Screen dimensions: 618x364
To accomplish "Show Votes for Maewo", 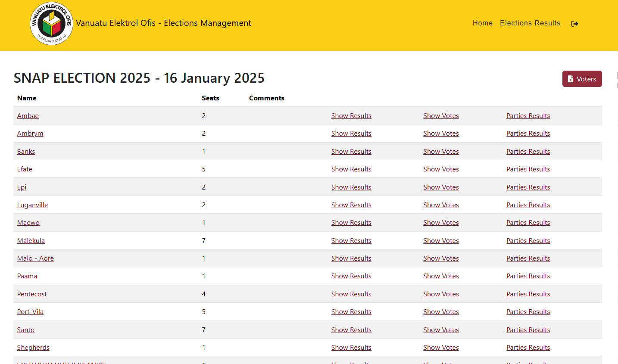I will point(440,223).
